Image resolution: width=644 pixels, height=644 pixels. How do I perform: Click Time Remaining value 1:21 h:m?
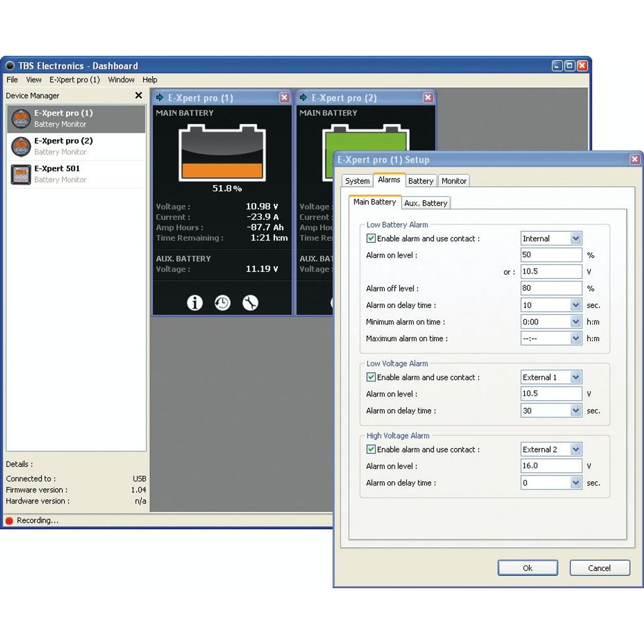[x=269, y=238]
